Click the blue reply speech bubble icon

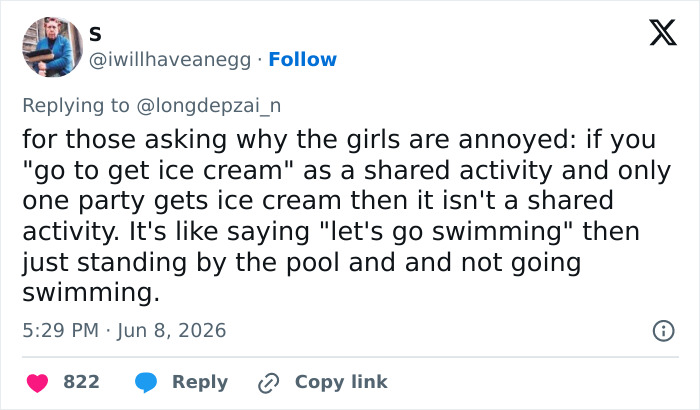pos(146,383)
